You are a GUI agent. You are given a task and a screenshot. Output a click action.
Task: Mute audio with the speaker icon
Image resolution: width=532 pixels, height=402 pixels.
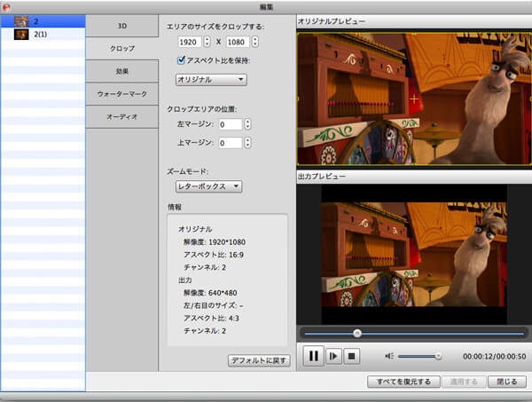click(x=389, y=356)
